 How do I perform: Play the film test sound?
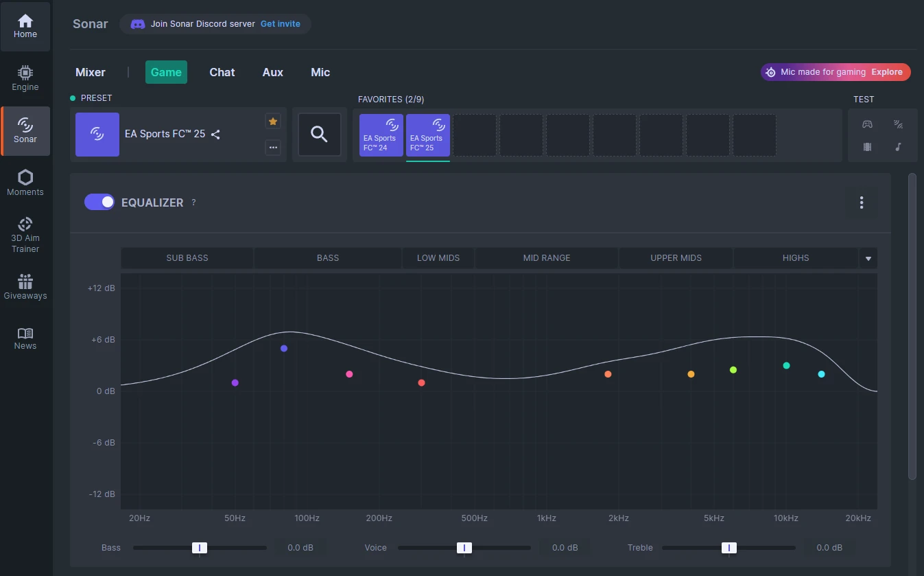click(x=867, y=147)
